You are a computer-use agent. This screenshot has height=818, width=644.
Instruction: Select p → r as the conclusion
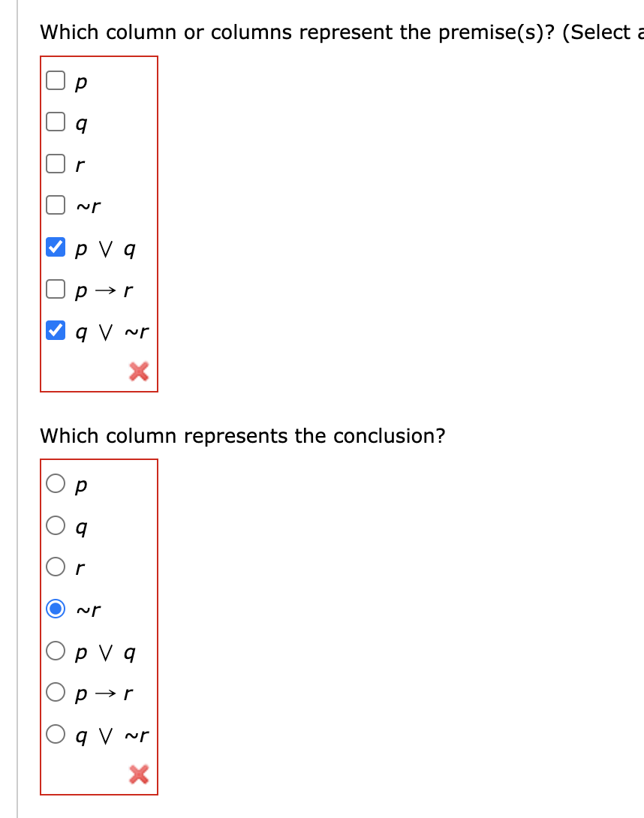(x=55, y=692)
